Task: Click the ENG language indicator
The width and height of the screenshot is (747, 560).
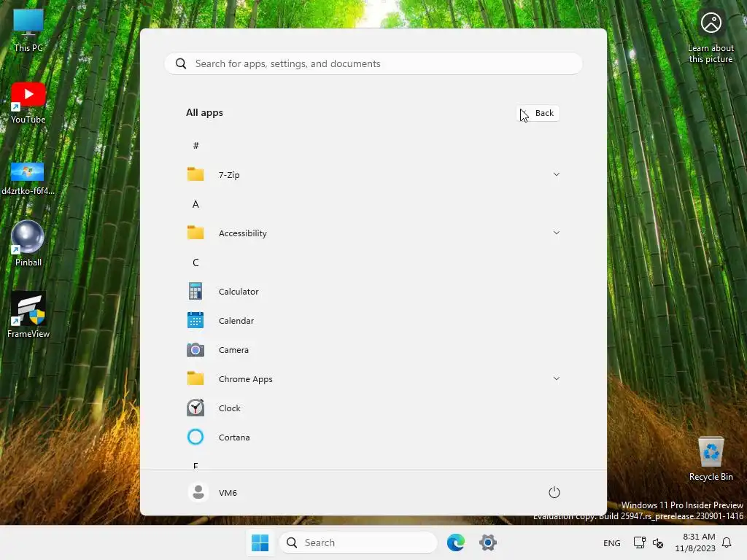Action: [612, 542]
